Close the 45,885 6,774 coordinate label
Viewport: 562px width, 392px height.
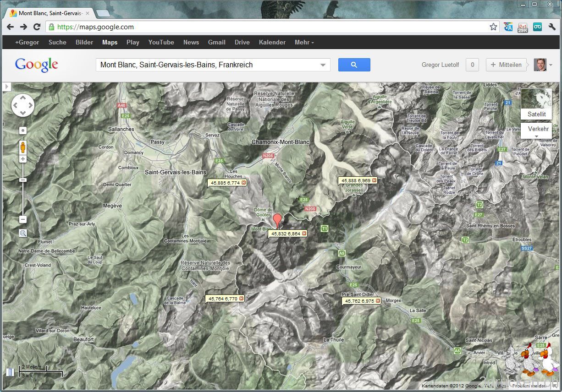[243, 183]
